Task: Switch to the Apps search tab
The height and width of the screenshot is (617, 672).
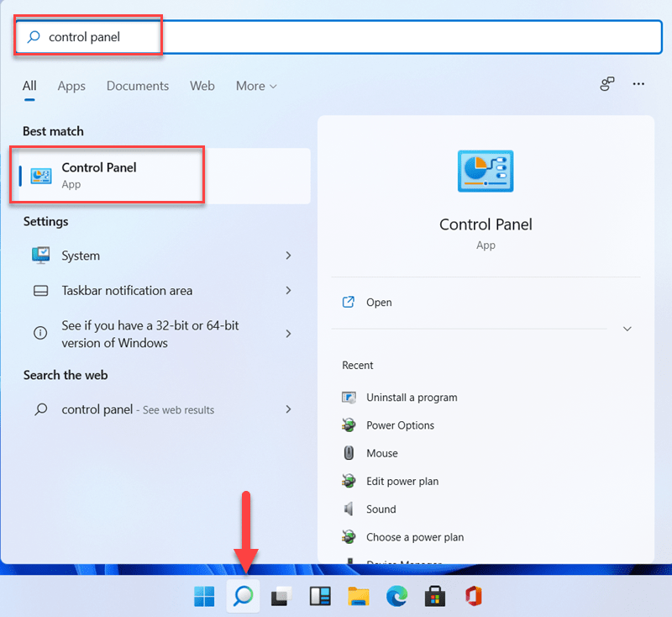Action: point(71,86)
